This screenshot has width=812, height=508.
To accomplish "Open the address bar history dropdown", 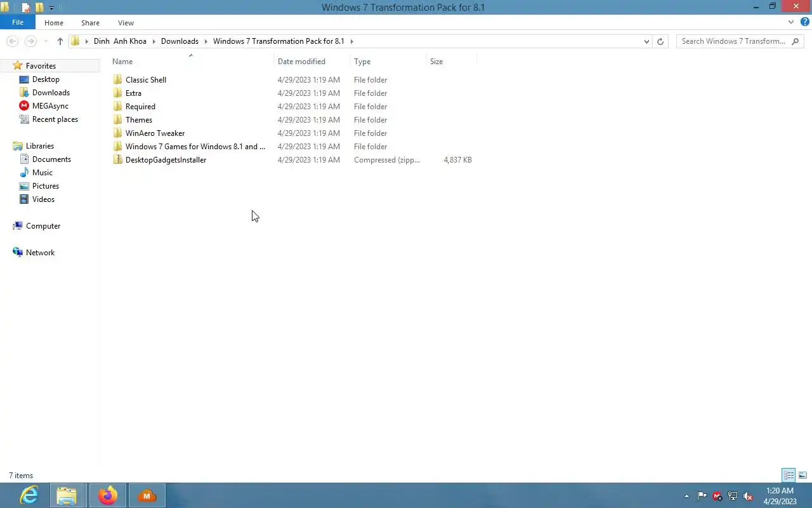I will tap(646, 41).
